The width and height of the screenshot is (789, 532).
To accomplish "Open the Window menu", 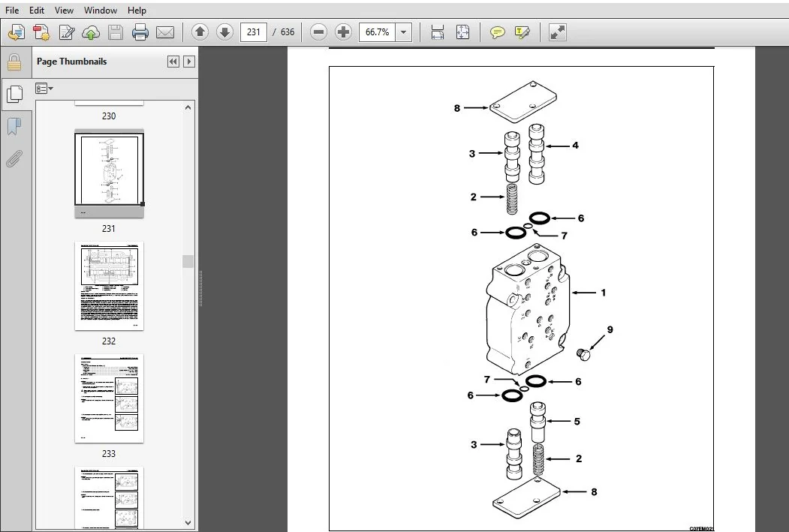I will pyautogui.click(x=100, y=10).
